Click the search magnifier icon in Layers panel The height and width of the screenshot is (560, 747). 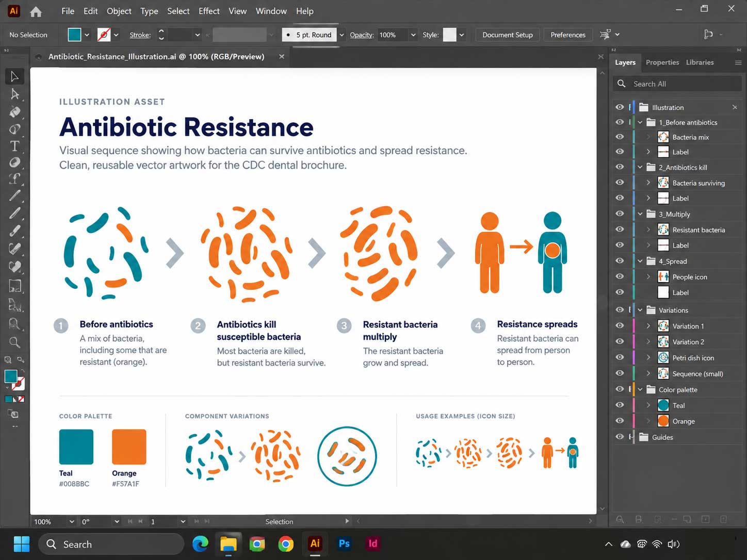point(622,84)
